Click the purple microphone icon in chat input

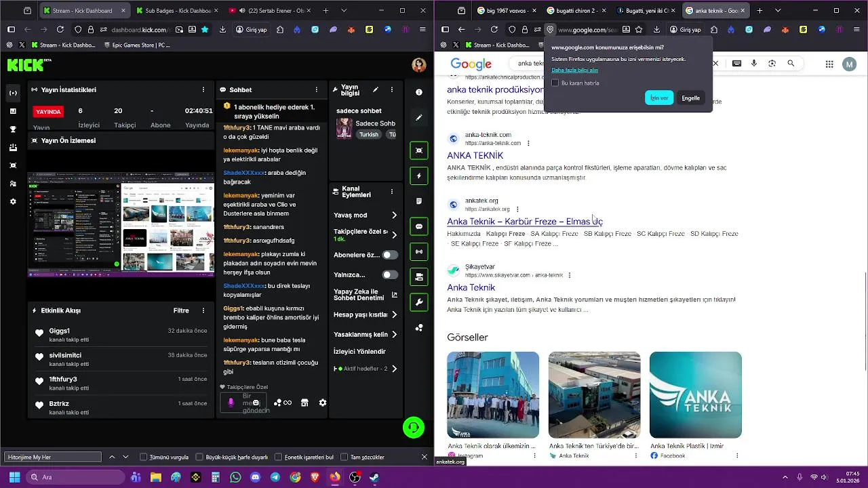[231, 403]
